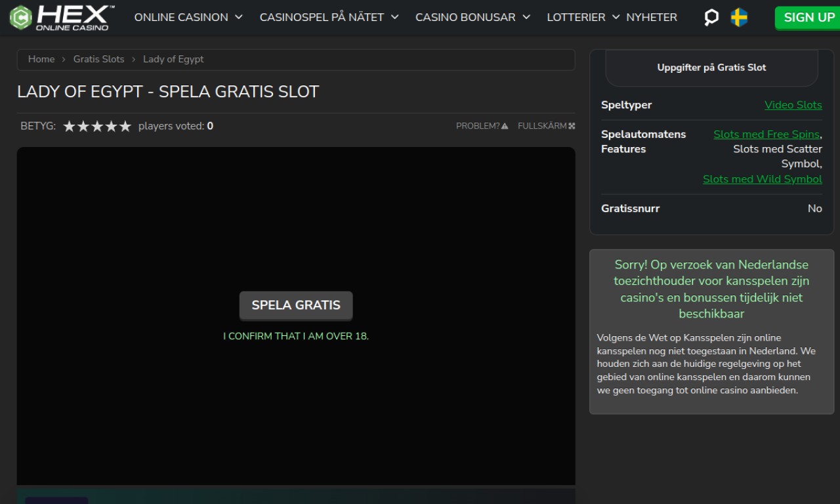Go to Gratis Slots in breadcrumb

coord(98,59)
